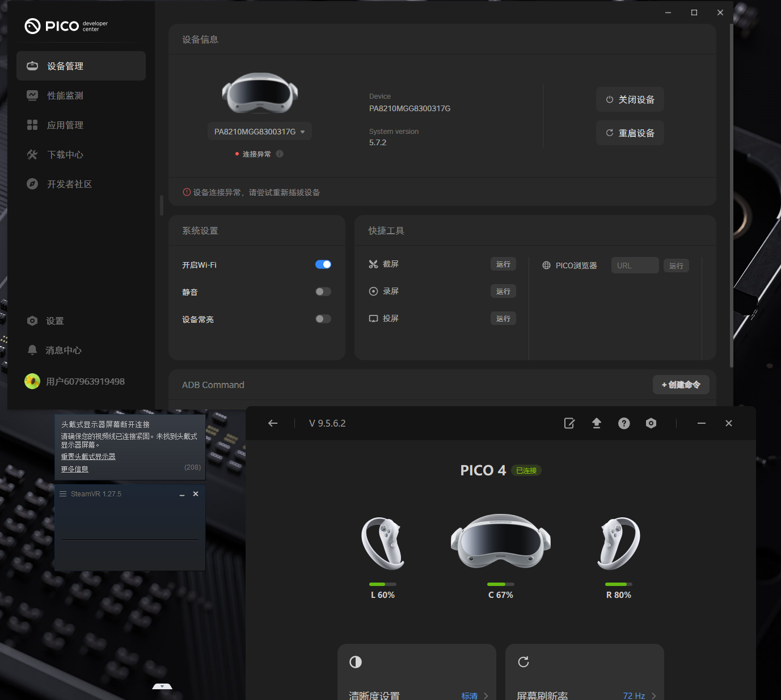Click the PICO developer center logo
Viewport: 781px width, 700px height.
point(66,26)
